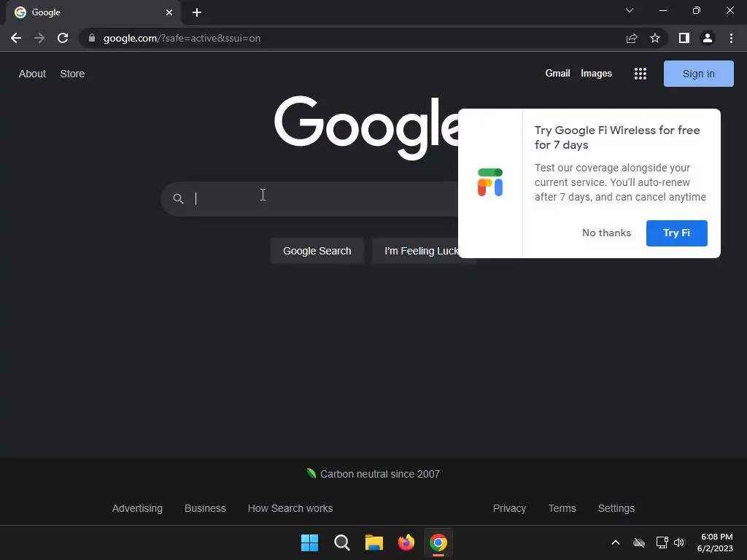Click the Chrome taskbar icon
Image resolution: width=747 pixels, height=560 pixels.
coord(438,542)
